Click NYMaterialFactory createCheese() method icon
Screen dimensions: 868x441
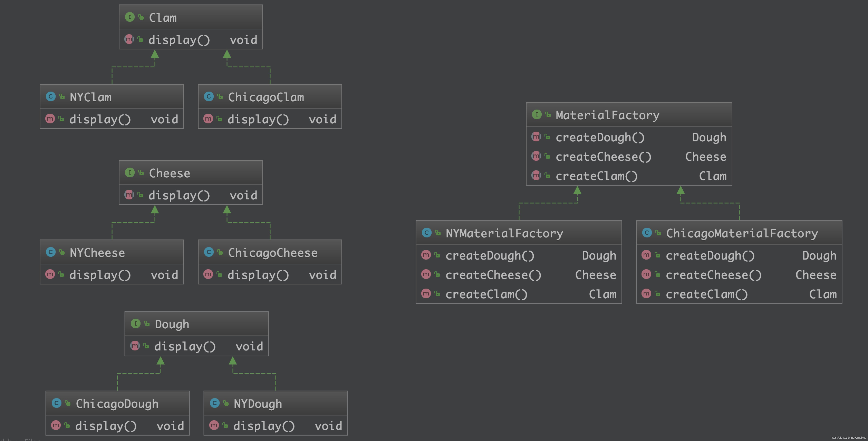426,274
